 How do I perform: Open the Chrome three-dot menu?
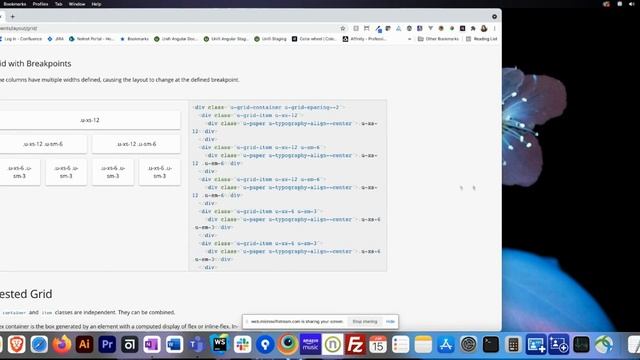494,28
